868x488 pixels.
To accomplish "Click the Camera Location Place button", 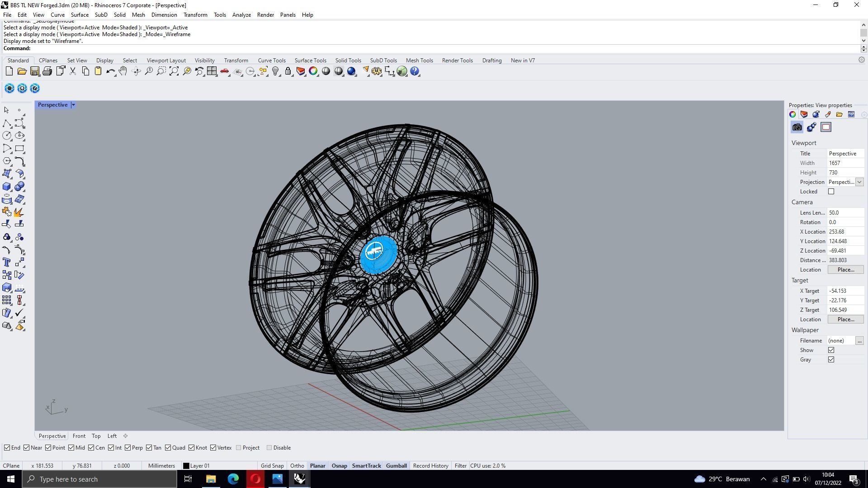I will pos(845,270).
